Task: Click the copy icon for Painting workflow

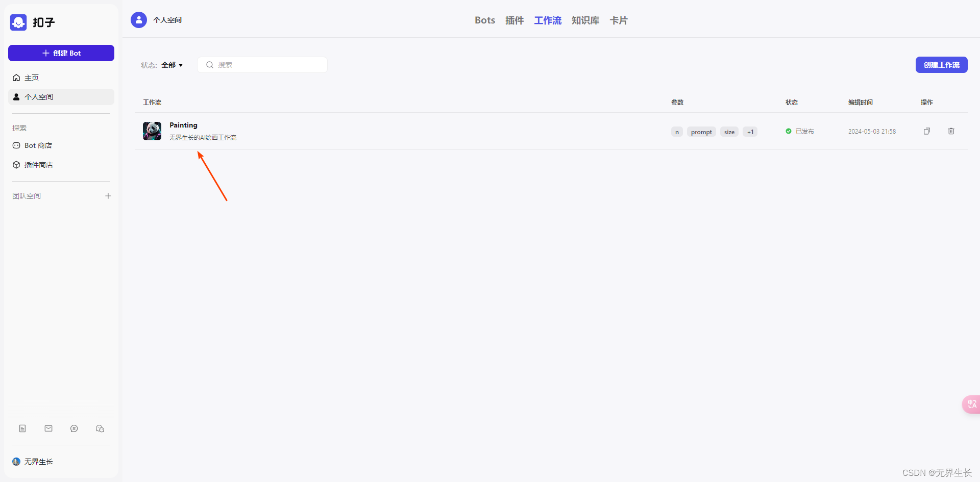Action: pyautogui.click(x=926, y=131)
